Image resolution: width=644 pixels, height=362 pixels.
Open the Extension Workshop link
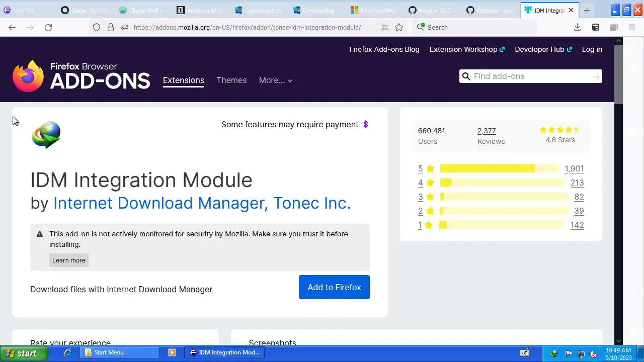pyautogui.click(x=467, y=49)
